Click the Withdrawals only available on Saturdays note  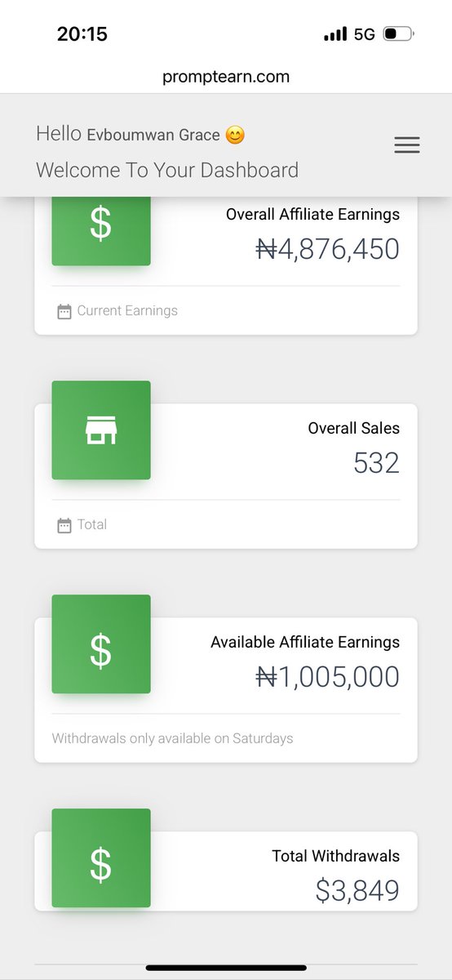coord(172,738)
